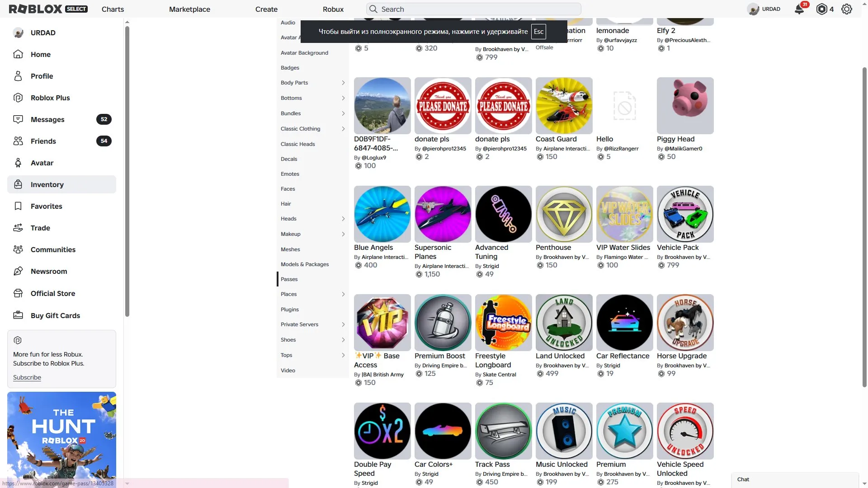868x488 pixels.
Task: Open the Vehicle Pack pass thumbnail
Action: coord(685,214)
